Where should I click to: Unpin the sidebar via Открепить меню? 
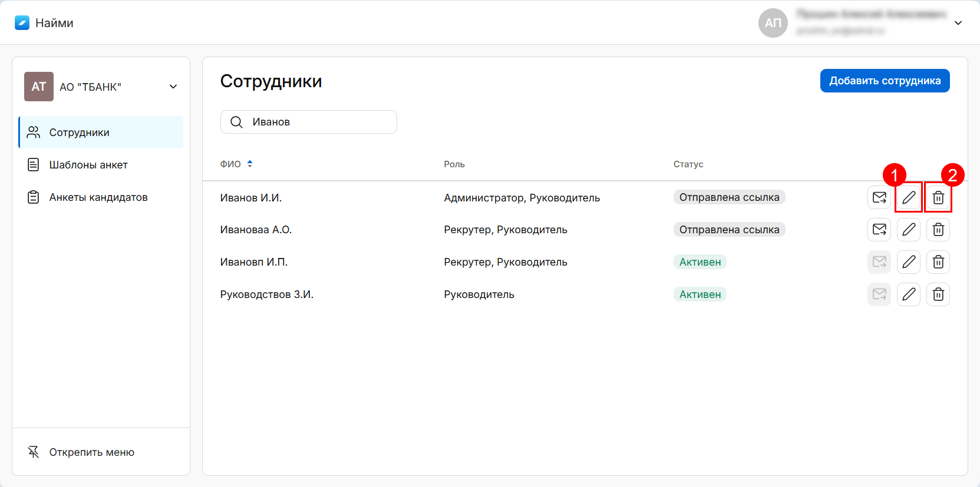tap(91, 452)
